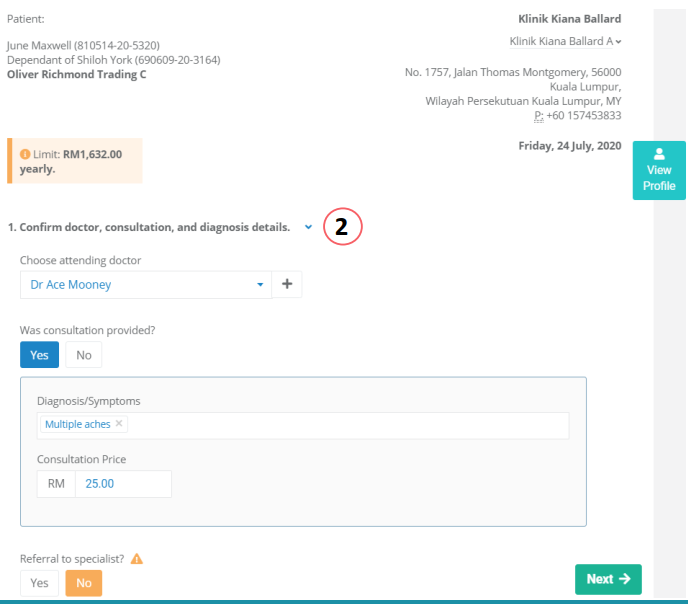
Task: Choose No for referral to specialist
Action: pyautogui.click(x=83, y=583)
